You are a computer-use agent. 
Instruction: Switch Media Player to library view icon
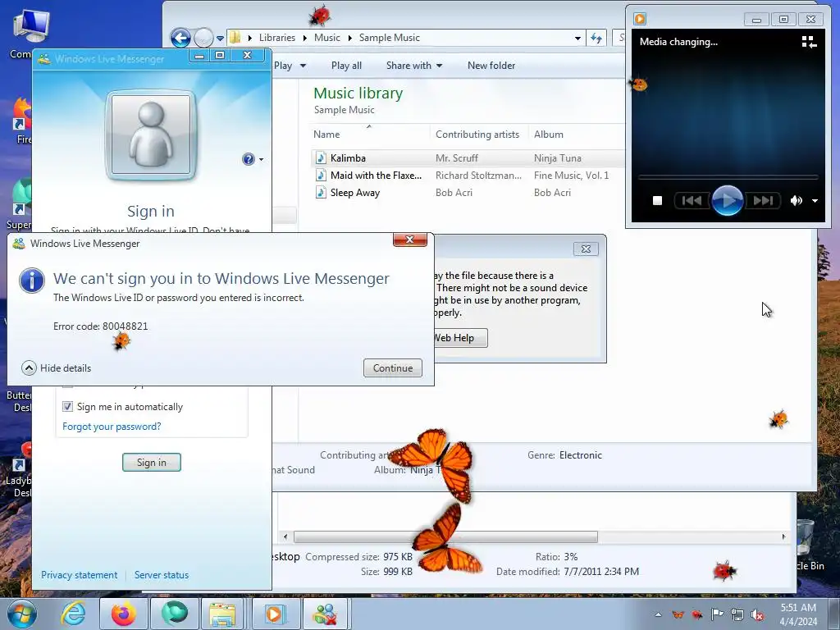(808, 43)
